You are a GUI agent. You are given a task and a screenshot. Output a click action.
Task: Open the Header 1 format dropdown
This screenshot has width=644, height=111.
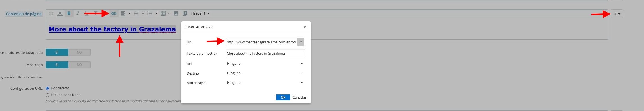pyautogui.click(x=200, y=13)
